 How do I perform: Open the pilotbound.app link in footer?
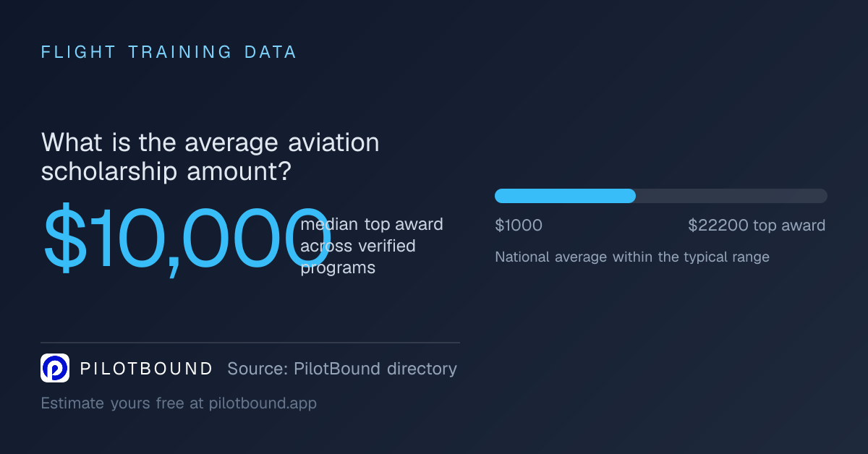coord(263,403)
